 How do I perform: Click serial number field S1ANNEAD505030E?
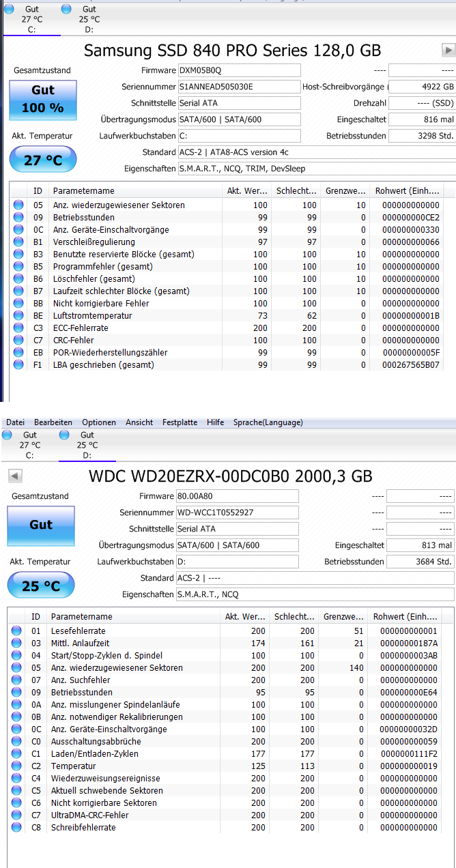pyautogui.click(x=239, y=87)
